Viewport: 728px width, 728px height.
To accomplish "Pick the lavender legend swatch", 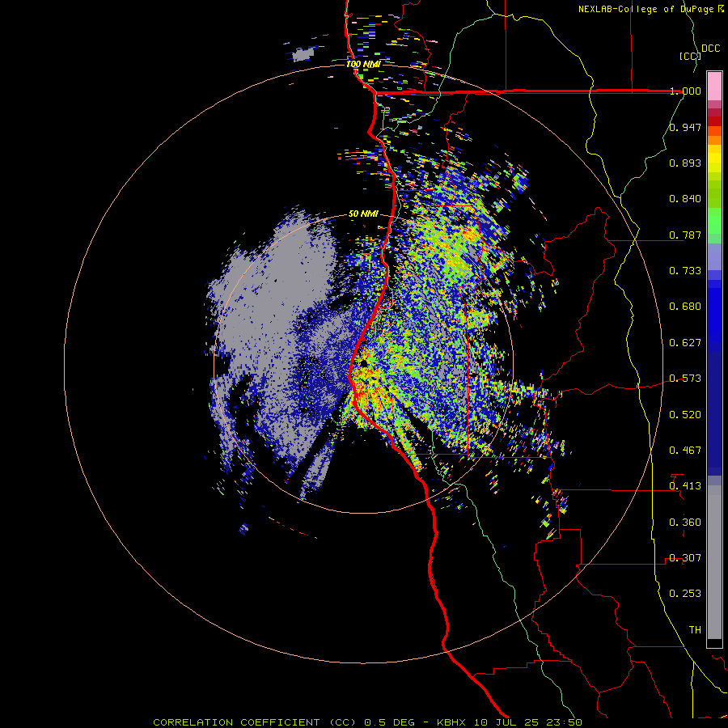I will coord(714,256).
